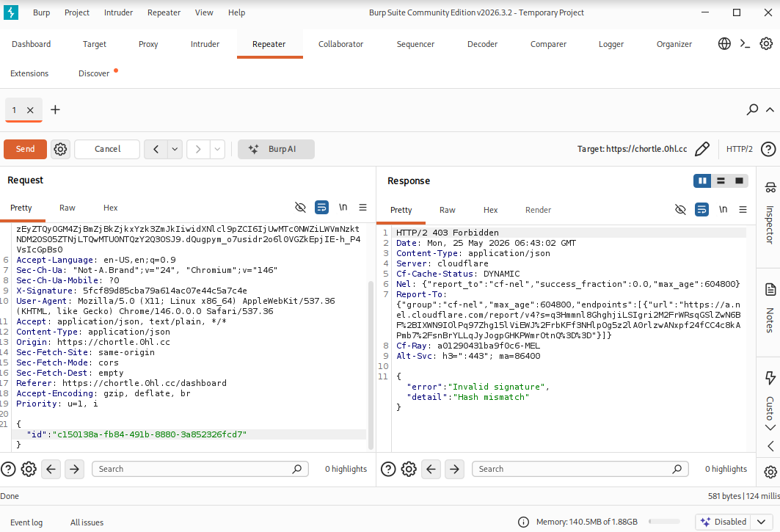Go to next match in Request search

[74, 469]
